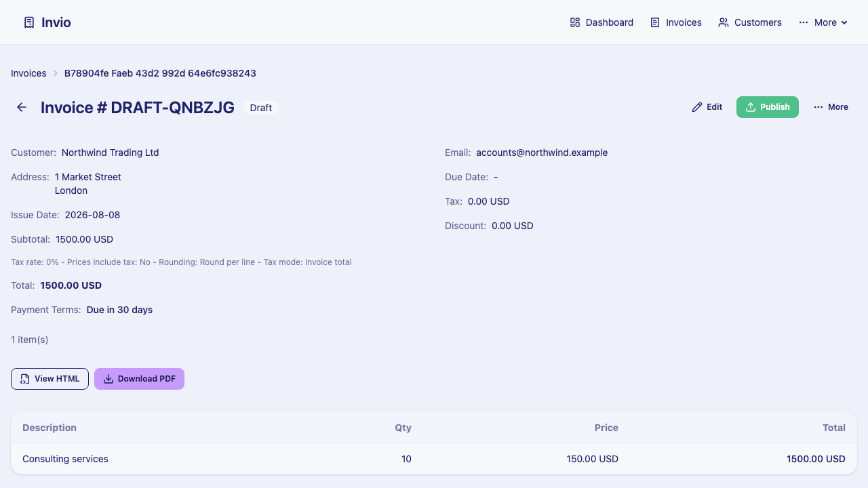The height and width of the screenshot is (488, 868).
Task: Expand the More dropdown in top navigation
Action: point(823,22)
